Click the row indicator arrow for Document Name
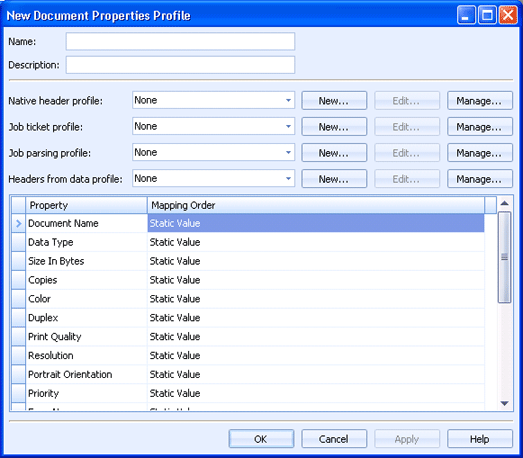The image size is (523, 458). [19, 223]
